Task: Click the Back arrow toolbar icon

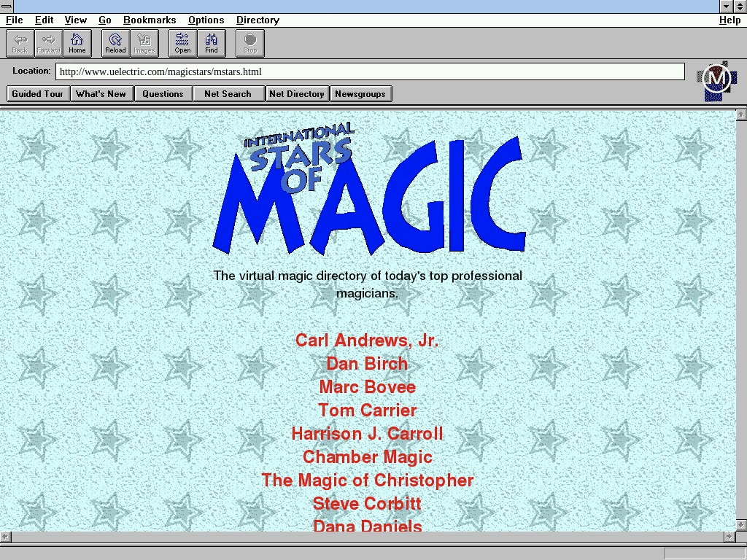Action: pos(20,43)
